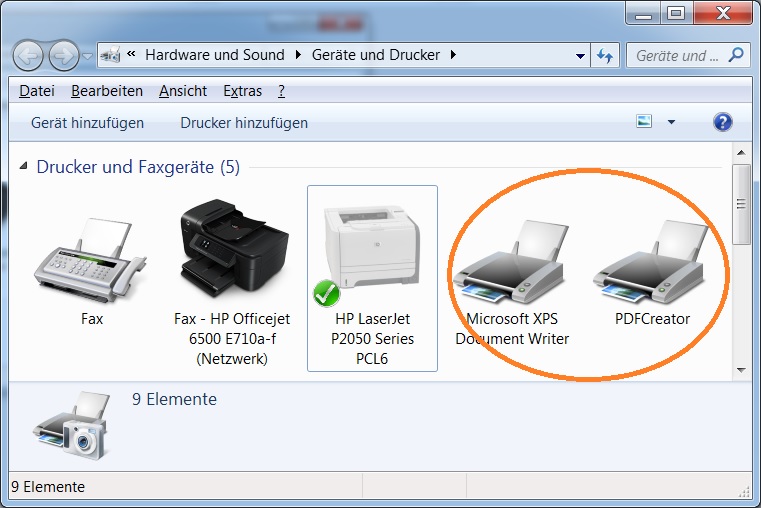
Task: Click Gerät hinzufügen
Action: click(x=87, y=123)
